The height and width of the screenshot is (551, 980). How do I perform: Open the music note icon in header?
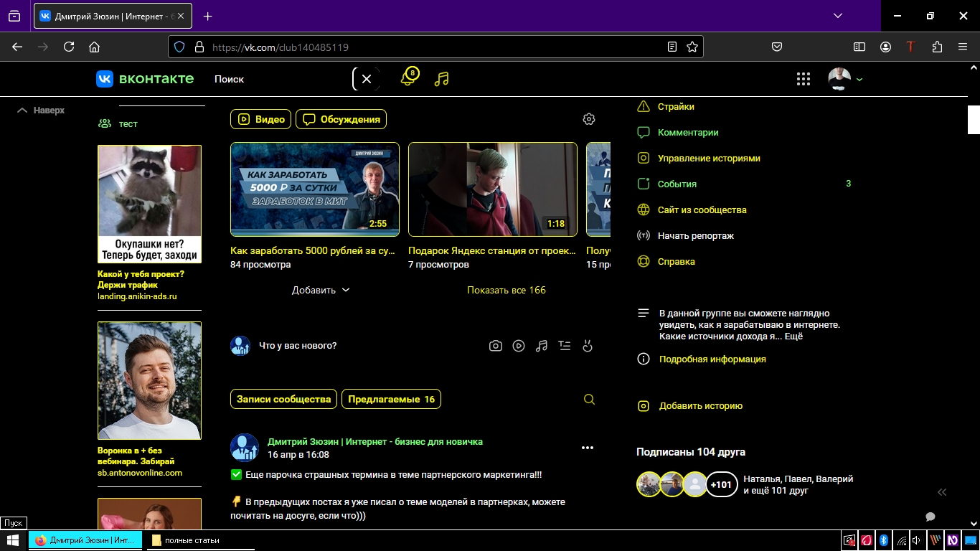(x=441, y=79)
